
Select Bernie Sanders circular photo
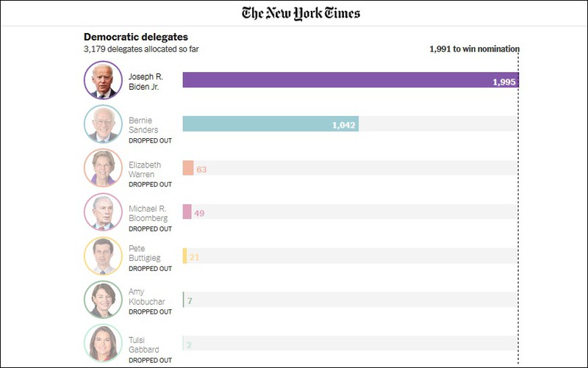pyautogui.click(x=103, y=124)
